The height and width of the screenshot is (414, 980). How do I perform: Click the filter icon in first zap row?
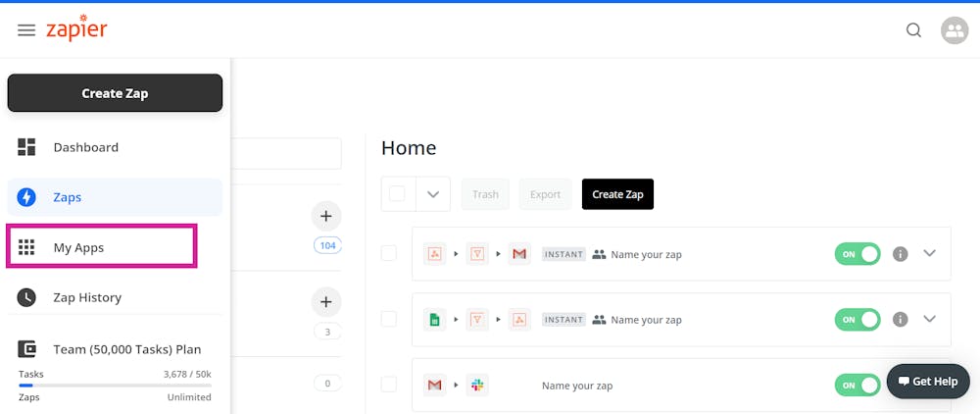pyautogui.click(x=477, y=254)
